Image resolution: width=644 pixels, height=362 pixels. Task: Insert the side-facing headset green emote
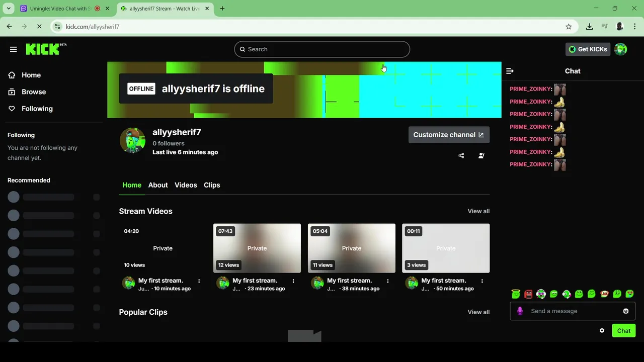click(x=567, y=294)
